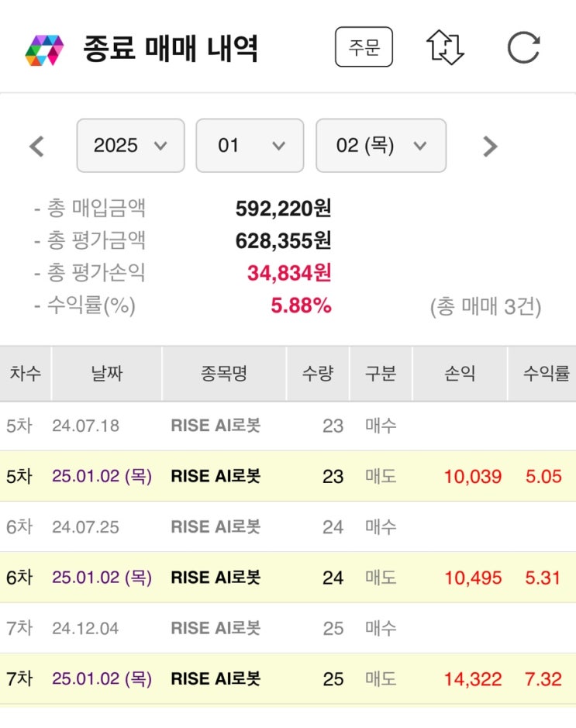Select the 6차 매수 row dated 24.07.25
This screenshot has width=576, height=728.
(x=288, y=527)
